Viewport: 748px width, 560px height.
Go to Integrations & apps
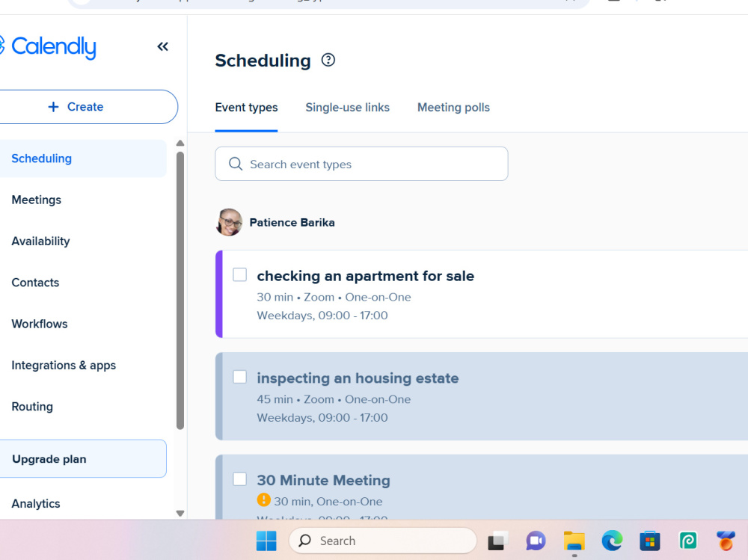(64, 366)
